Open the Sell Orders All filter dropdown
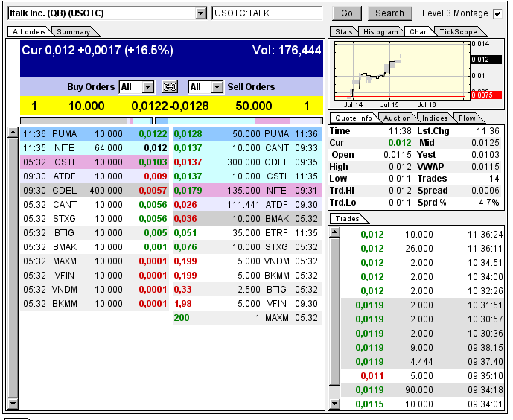 [x=217, y=87]
